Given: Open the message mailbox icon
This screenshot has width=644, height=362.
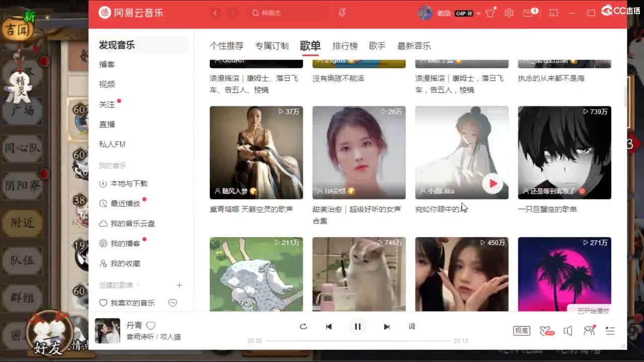Looking at the screenshot, I should [528, 13].
